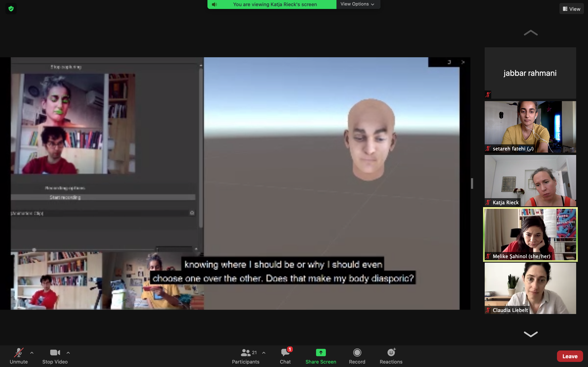Open the View Options dropdown
The width and height of the screenshot is (588, 367).
pyautogui.click(x=357, y=4)
